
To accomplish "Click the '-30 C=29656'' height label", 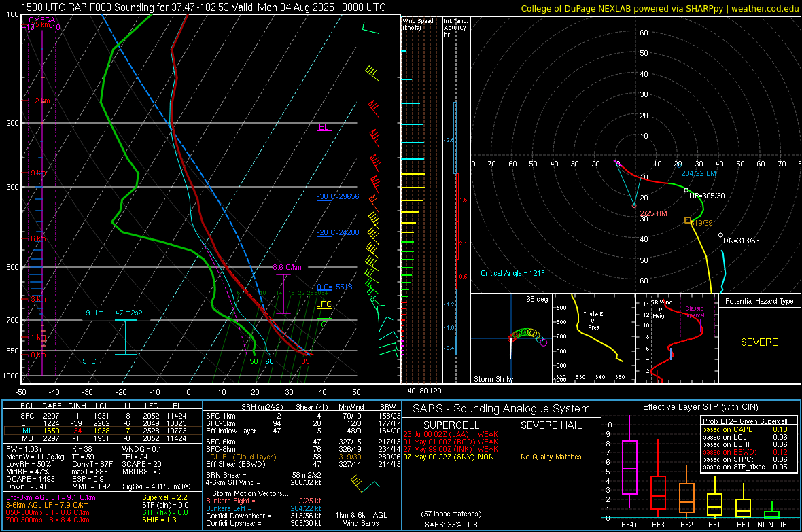I will (338, 196).
